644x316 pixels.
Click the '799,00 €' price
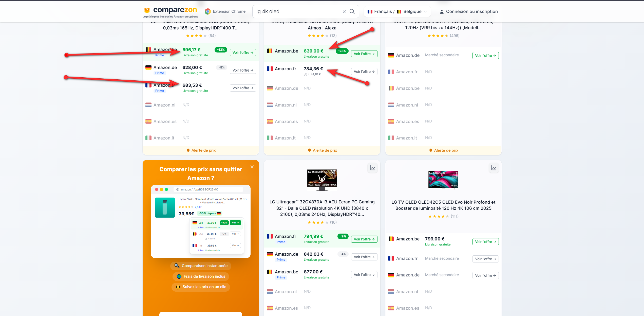click(x=435, y=239)
